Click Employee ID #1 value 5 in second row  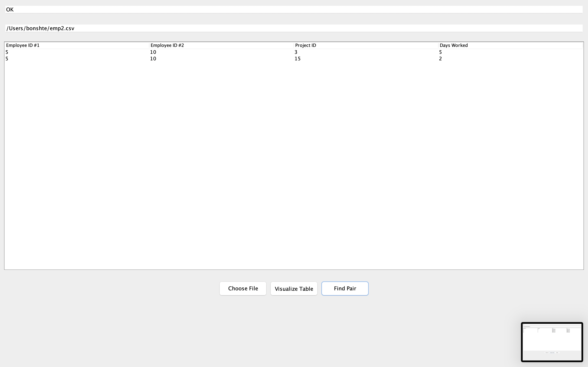(x=7, y=59)
